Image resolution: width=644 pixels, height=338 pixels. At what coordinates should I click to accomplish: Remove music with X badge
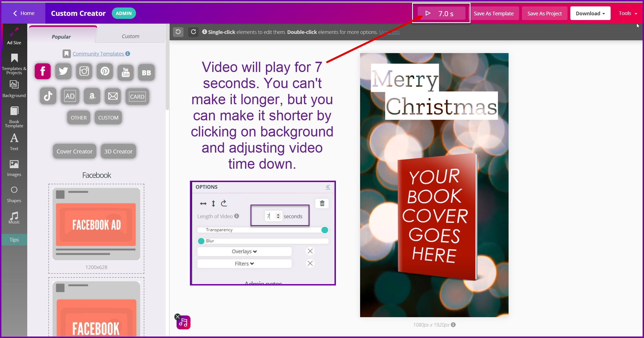pos(177,317)
